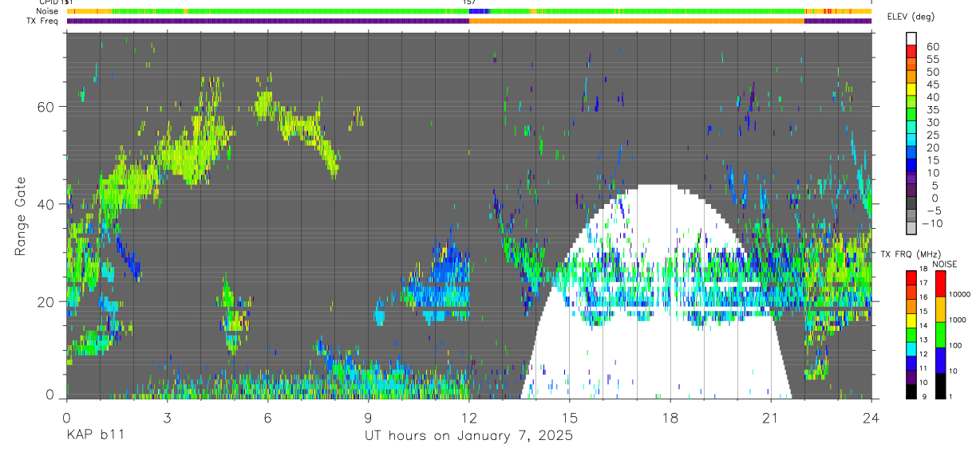Screen dimensions: 980x452
Task: Click the blue patch in the Noise strip
Action: pyautogui.click(x=479, y=11)
